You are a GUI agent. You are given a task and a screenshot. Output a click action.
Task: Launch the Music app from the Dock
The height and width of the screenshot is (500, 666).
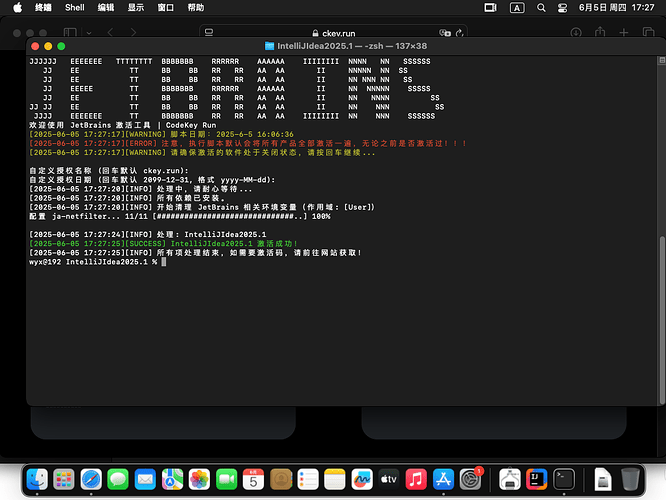[x=416, y=480]
